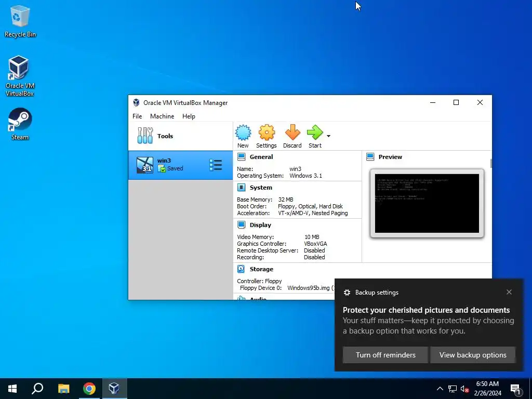532x399 pixels.
Task: Click the 'Controller: Floppy' storage line
Action: pyautogui.click(x=259, y=281)
